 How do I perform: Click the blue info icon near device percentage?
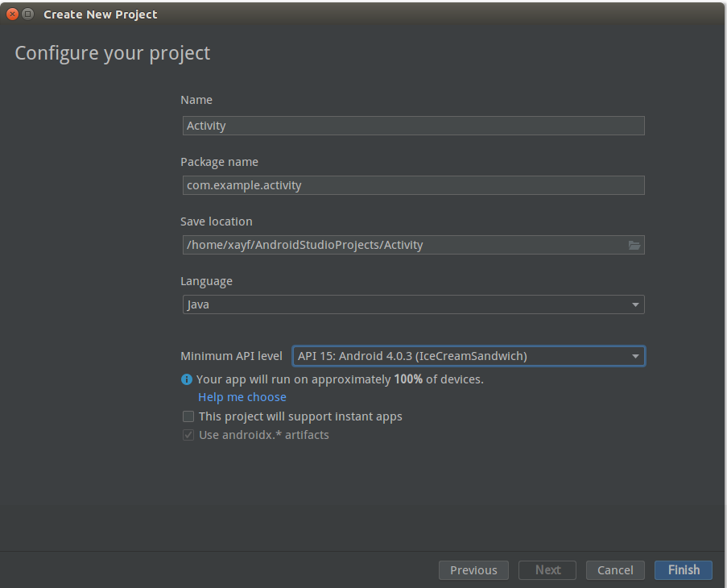point(187,379)
